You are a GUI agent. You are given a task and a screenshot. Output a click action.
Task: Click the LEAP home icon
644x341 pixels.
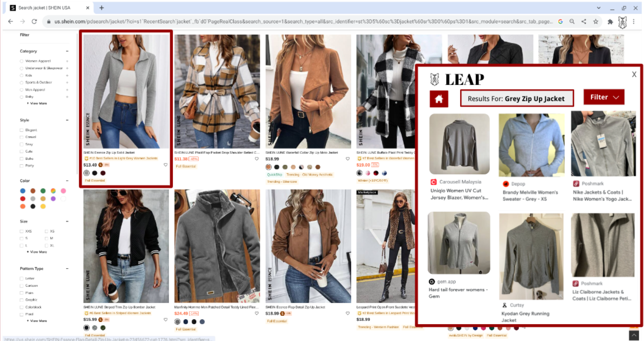pyautogui.click(x=439, y=99)
